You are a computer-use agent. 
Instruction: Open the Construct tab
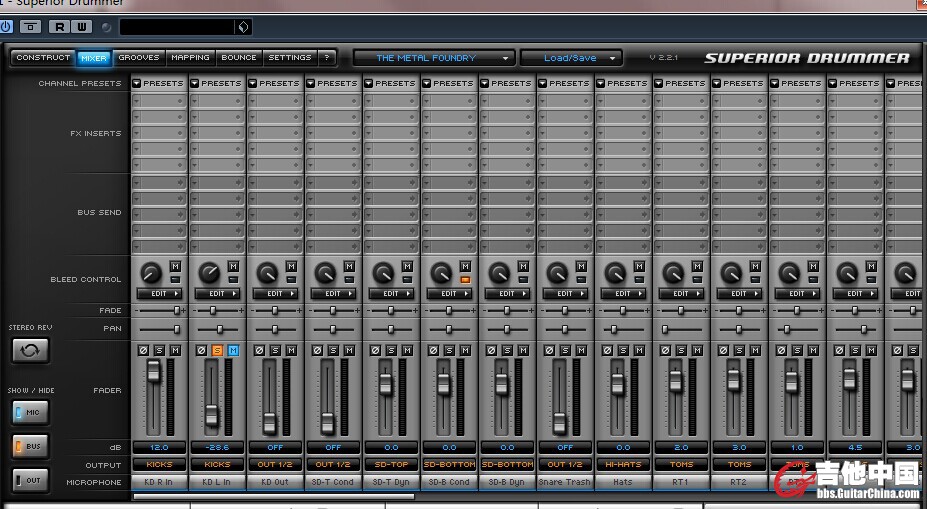click(x=43, y=58)
